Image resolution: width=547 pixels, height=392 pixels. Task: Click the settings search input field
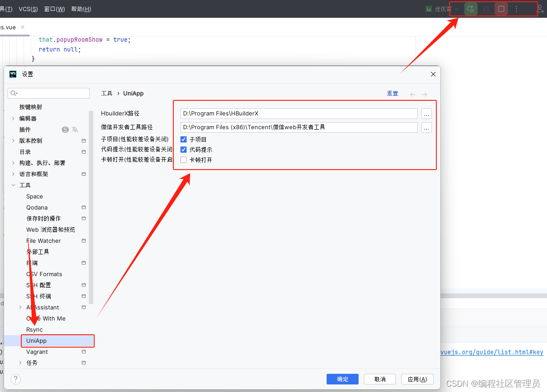click(49, 93)
